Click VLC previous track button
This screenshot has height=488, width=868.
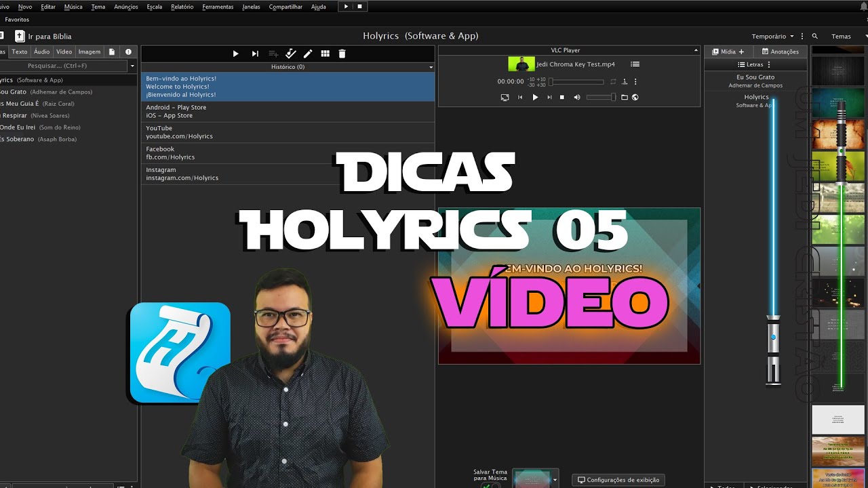point(520,98)
